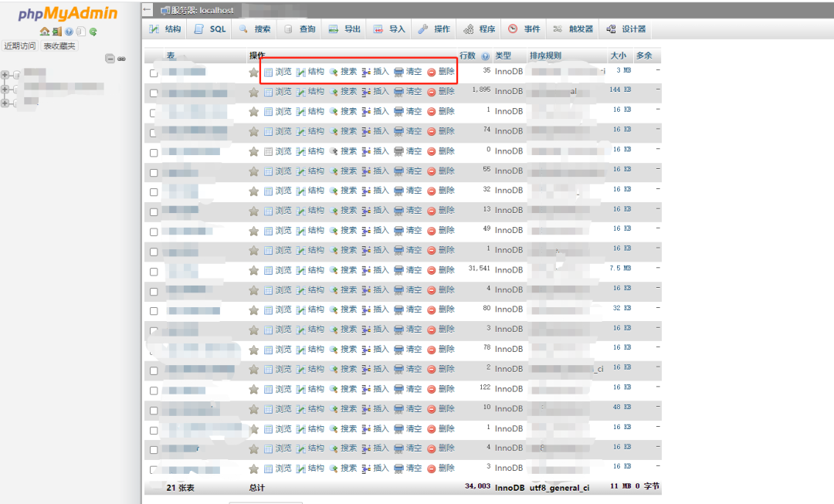Click favorite star in the 1,895-row table row
Image resolution: width=834 pixels, height=504 pixels.
pos(254,92)
